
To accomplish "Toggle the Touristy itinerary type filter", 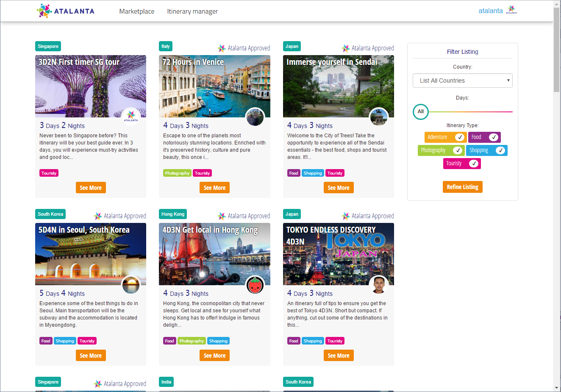I will point(462,163).
